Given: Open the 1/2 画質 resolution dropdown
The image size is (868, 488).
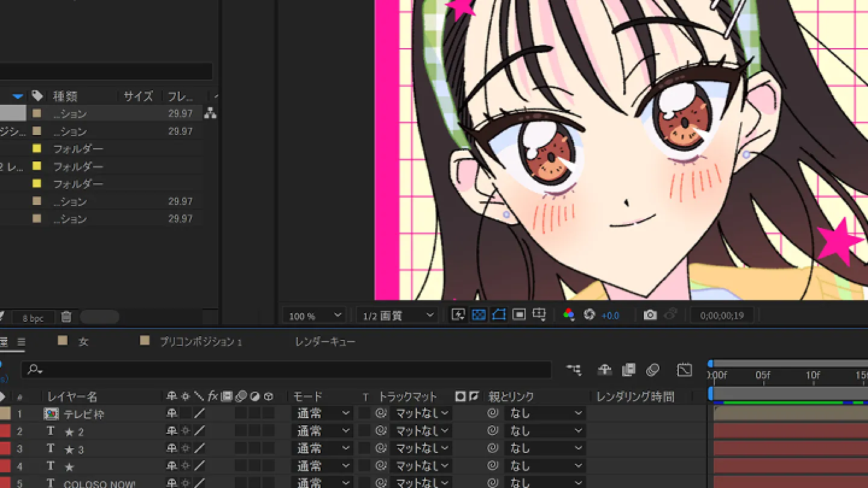Looking at the screenshot, I should tap(397, 316).
